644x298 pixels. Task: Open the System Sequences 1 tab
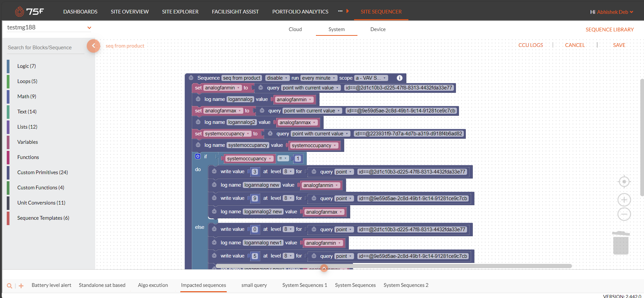304,285
